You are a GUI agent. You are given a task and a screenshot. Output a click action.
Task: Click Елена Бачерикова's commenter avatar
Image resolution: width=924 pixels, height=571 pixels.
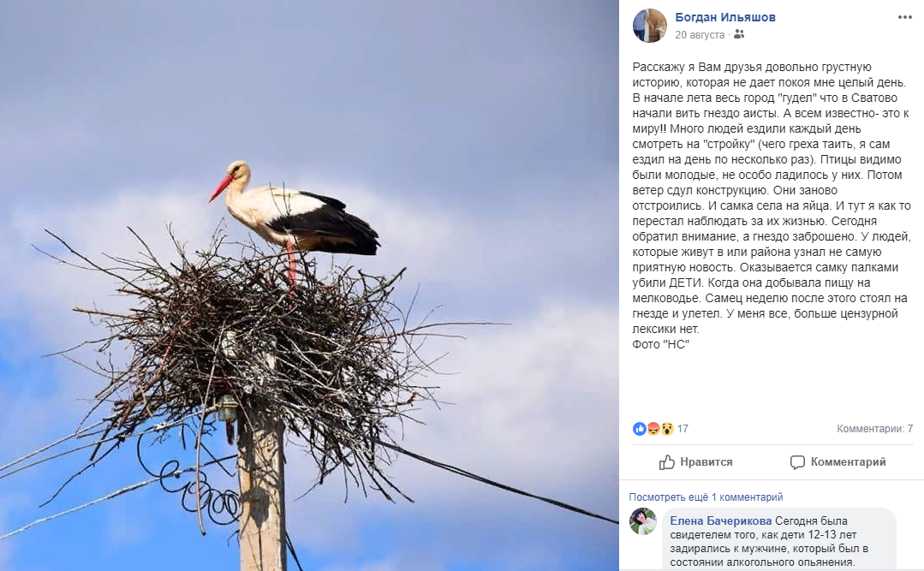point(643,521)
